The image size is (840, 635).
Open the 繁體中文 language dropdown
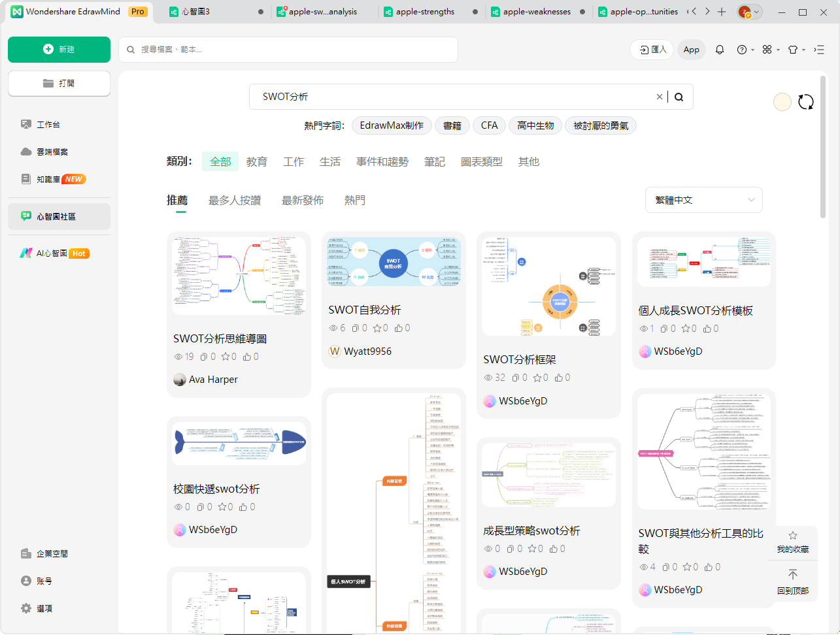[703, 200]
